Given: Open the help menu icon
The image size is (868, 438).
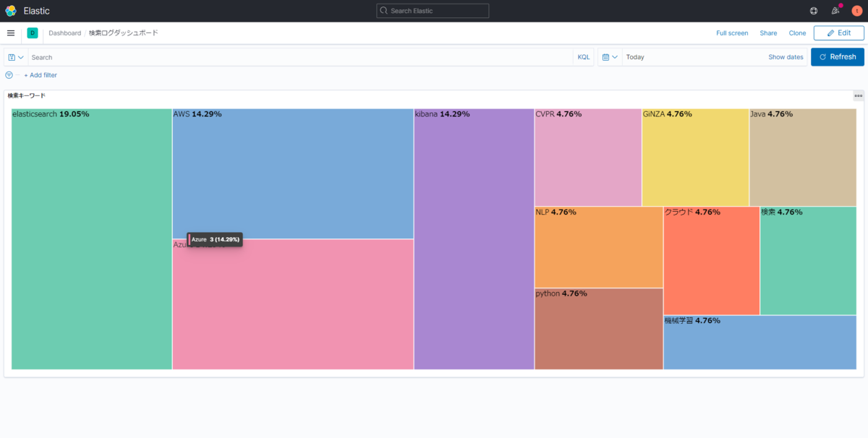Looking at the screenshot, I should click(814, 11).
